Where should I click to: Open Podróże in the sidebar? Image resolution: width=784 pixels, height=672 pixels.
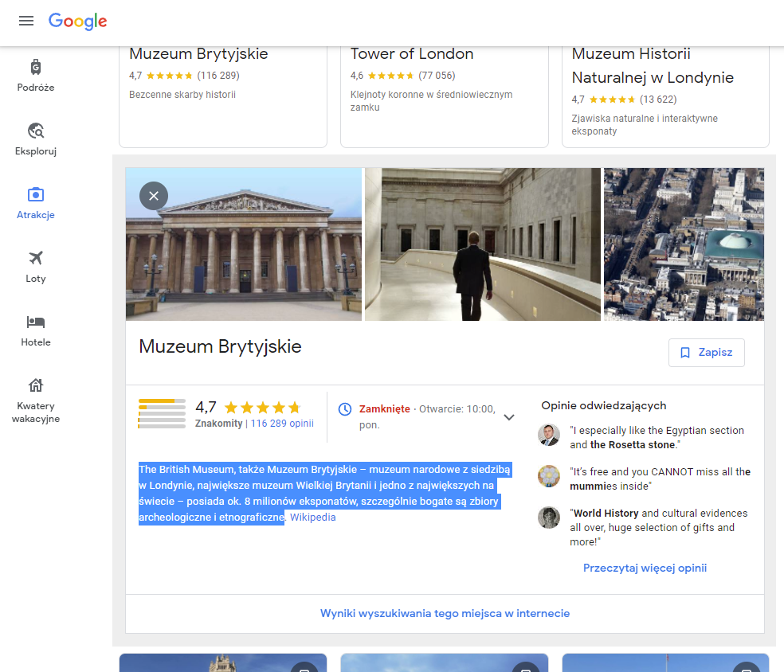(x=36, y=76)
